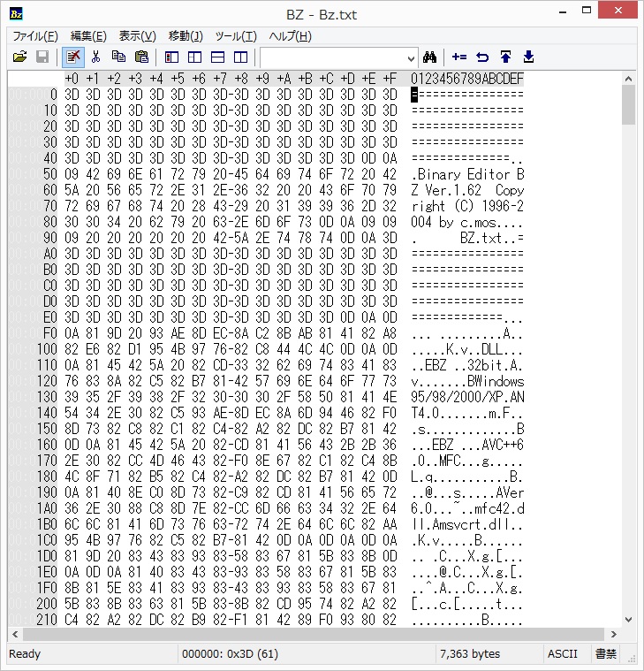This screenshot has width=644, height=671.
Task: Expand the search combo box dropdown arrow
Action: (x=411, y=57)
